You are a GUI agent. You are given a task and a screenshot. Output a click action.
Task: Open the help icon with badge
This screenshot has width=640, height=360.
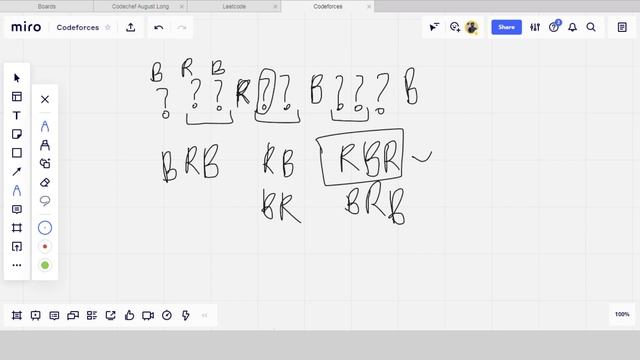click(x=554, y=27)
